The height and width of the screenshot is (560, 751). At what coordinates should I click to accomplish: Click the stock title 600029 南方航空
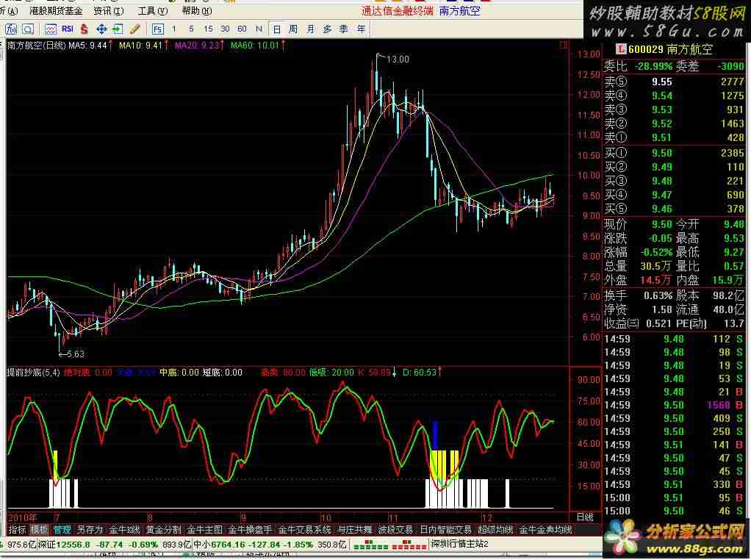click(670, 49)
